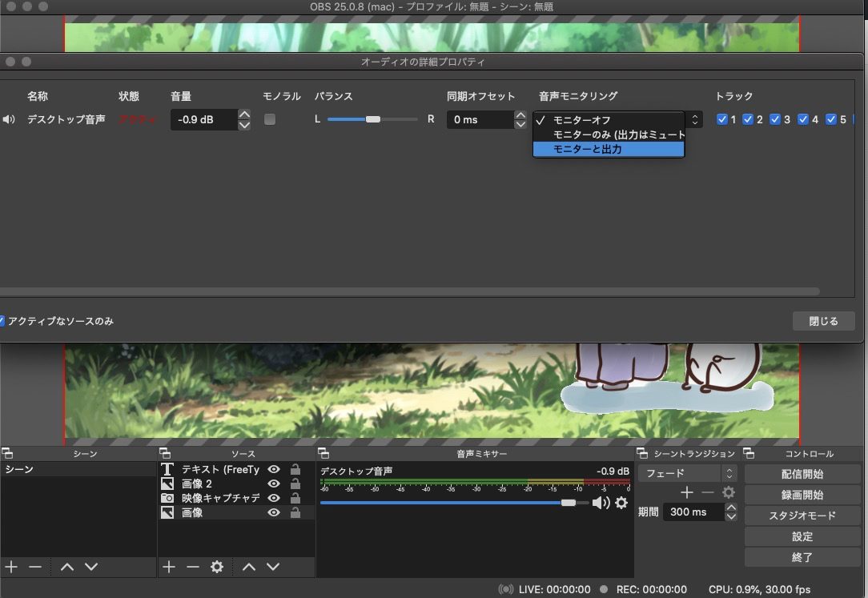Pop out the シーントランジション dock panel
This screenshot has width=868, height=598.
coord(642,454)
